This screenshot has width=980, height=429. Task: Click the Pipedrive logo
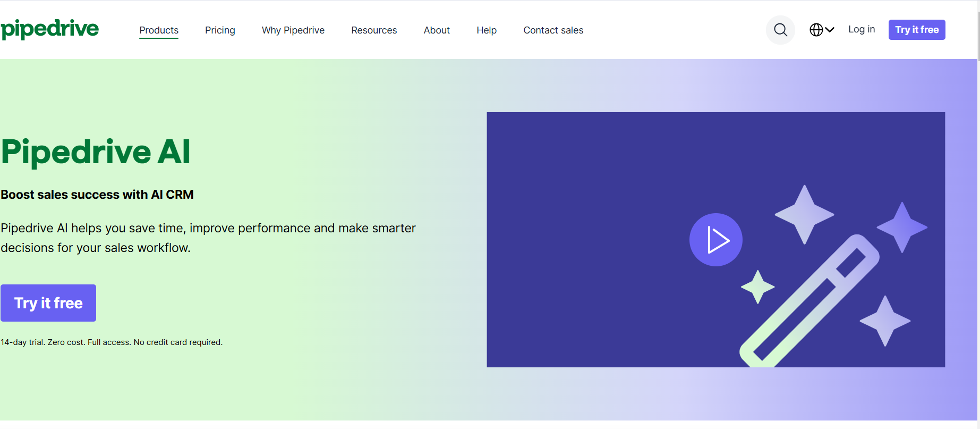[x=49, y=29]
